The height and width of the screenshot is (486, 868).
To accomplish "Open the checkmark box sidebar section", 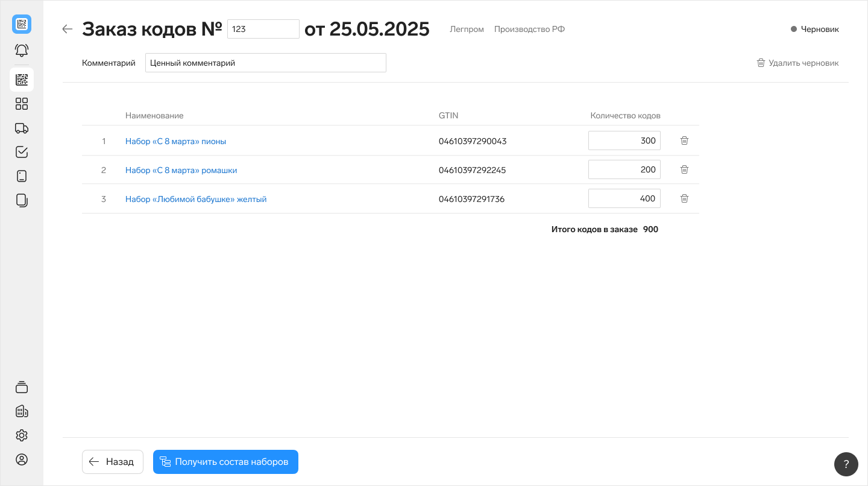I will click(22, 152).
